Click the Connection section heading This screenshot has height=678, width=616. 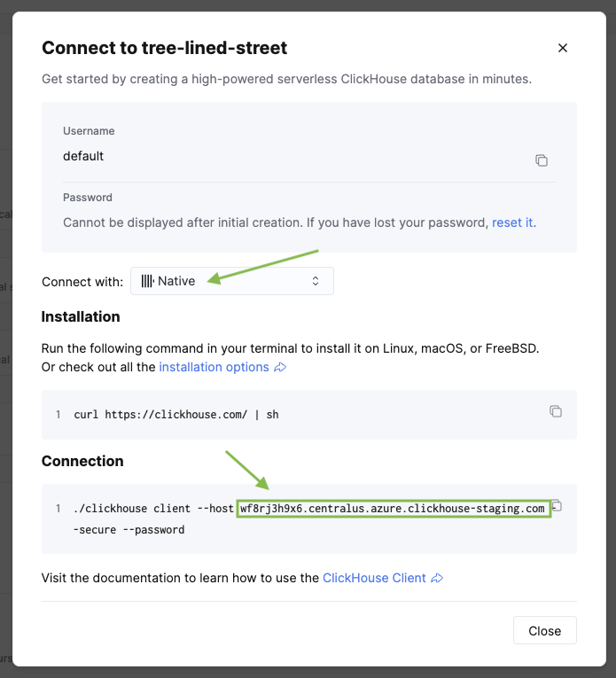82,461
